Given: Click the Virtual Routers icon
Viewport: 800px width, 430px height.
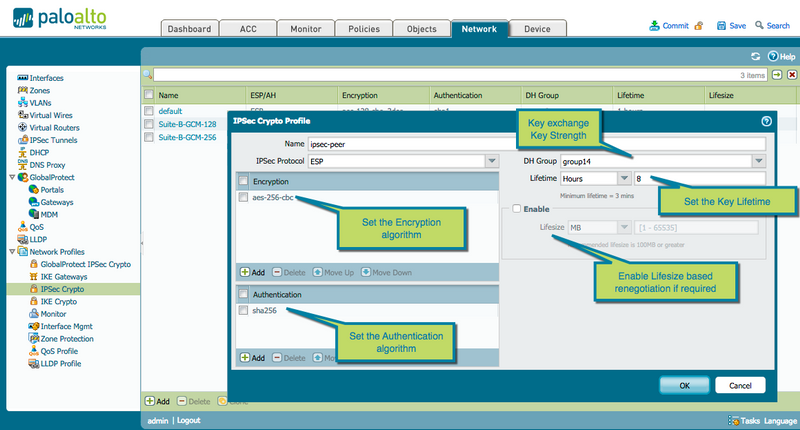Looking at the screenshot, I should [22, 128].
